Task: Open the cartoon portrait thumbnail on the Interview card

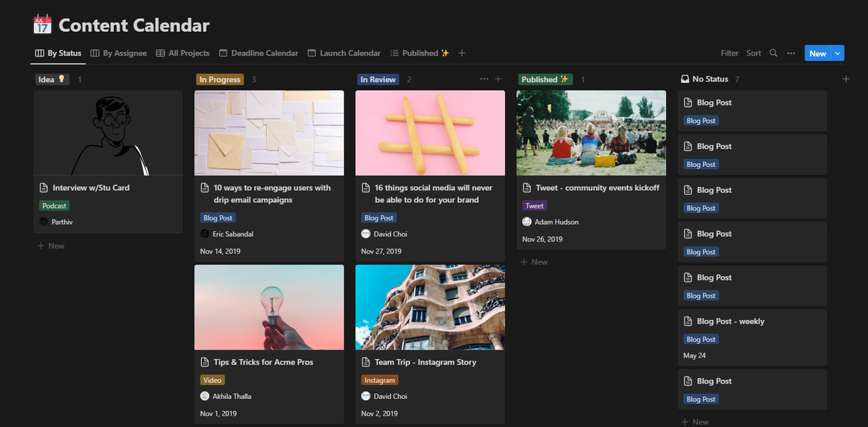Action: [x=109, y=133]
